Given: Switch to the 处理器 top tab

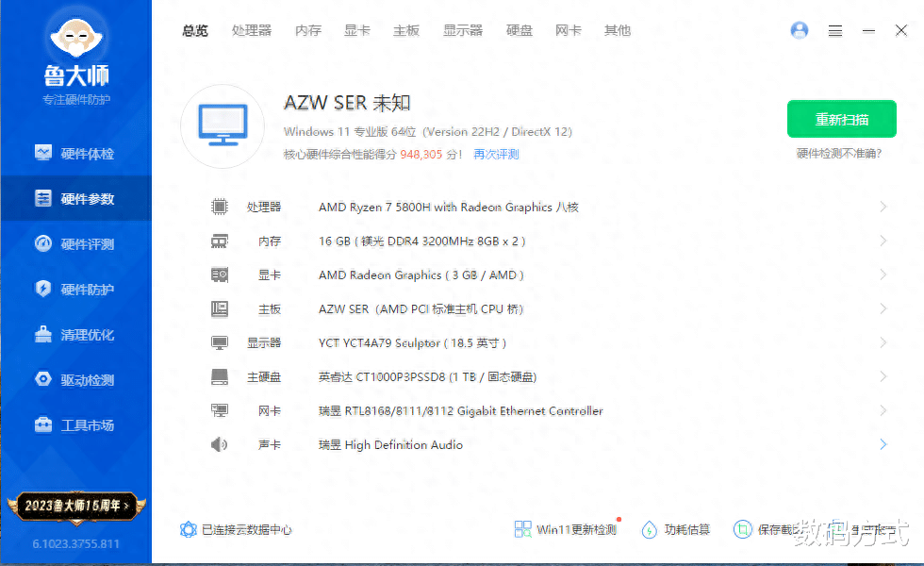Looking at the screenshot, I should point(252,30).
